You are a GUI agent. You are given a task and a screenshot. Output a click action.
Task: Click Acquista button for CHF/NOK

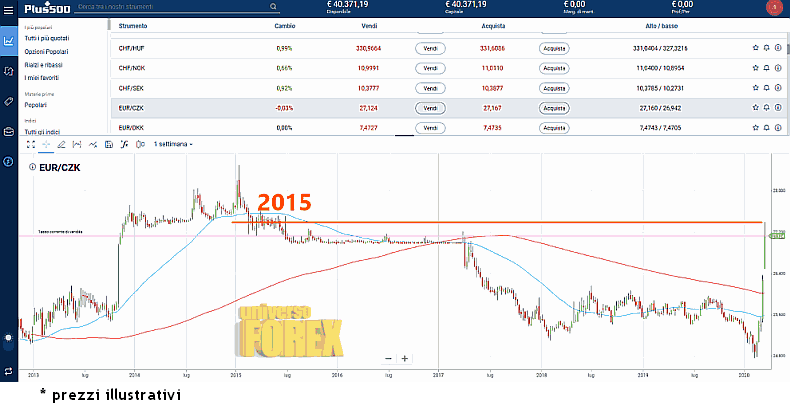(x=553, y=67)
